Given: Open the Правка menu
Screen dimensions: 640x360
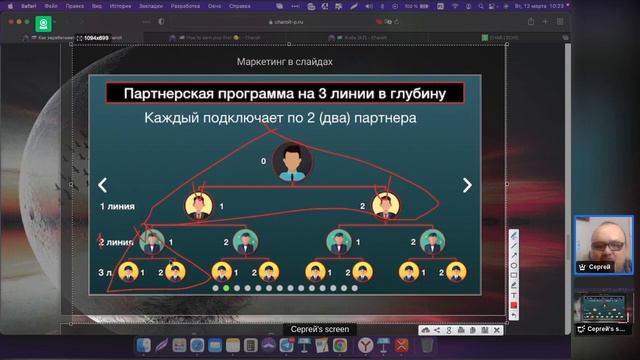Looking at the screenshot, I should coord(75,6).
